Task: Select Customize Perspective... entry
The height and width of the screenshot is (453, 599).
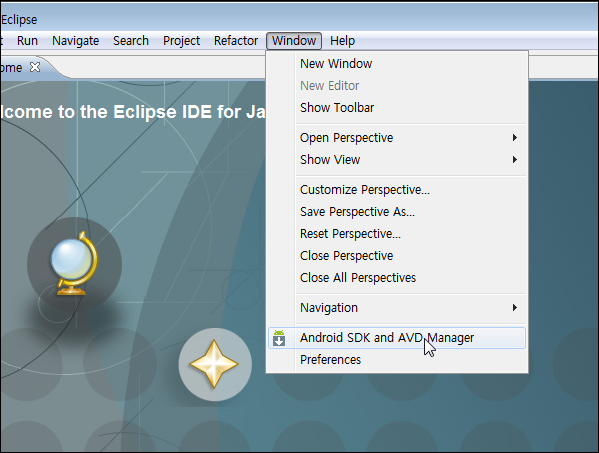Action: (x=397, y=189)
